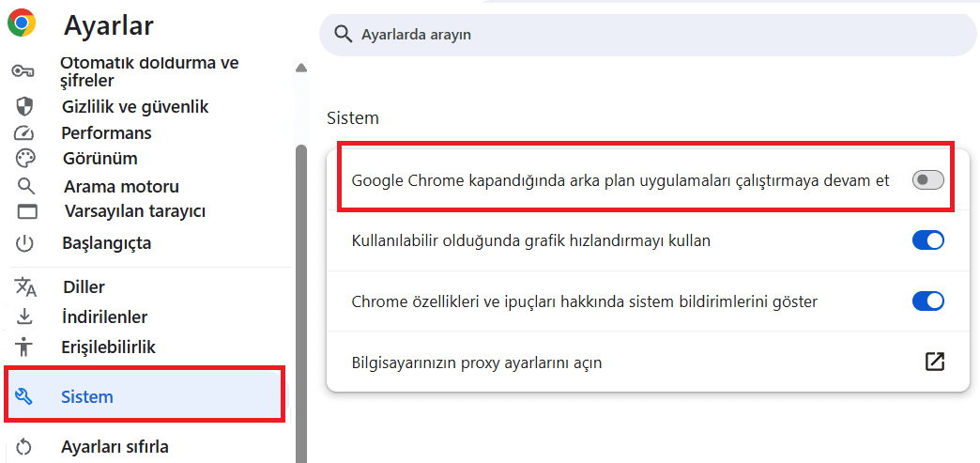This screenshot has height=463, width=980.
Task: Click the power icon for Başlangıçta
Action: click(x=24, y=242)
